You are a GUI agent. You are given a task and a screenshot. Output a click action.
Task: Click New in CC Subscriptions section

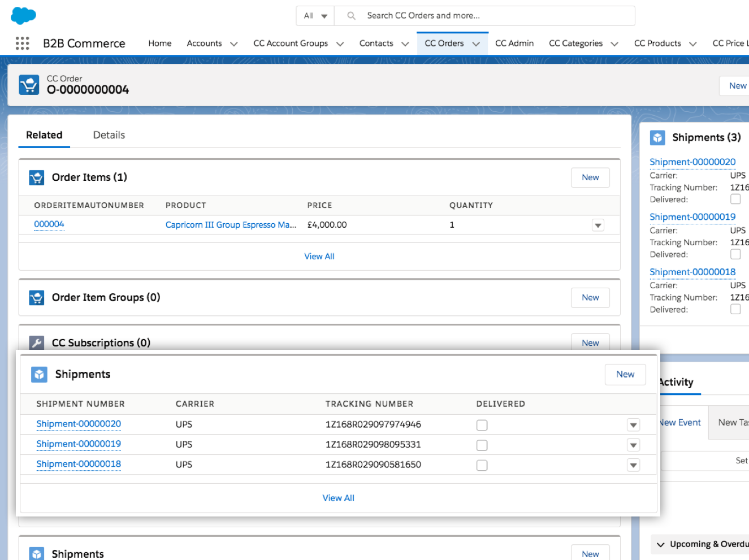coord(590,342)
